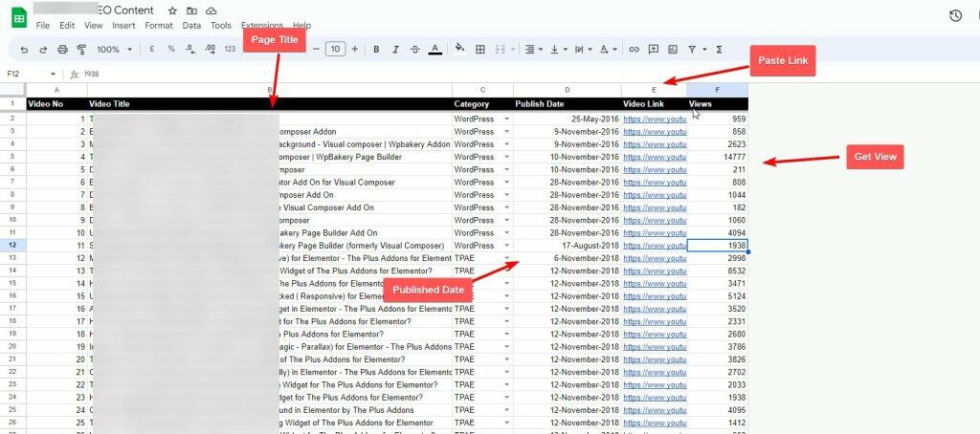
Task: Open the zoom 100% dropdown
Action: point(114,49)
